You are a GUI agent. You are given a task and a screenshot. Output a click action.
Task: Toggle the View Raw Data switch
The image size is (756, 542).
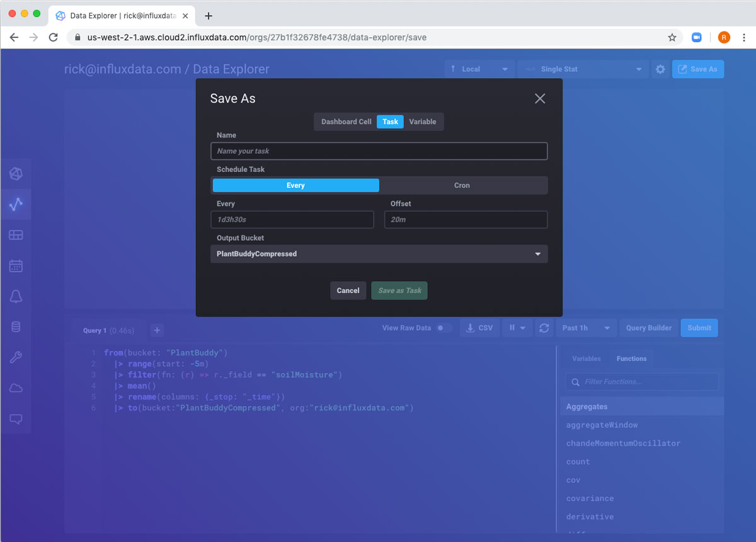[444, 328]
